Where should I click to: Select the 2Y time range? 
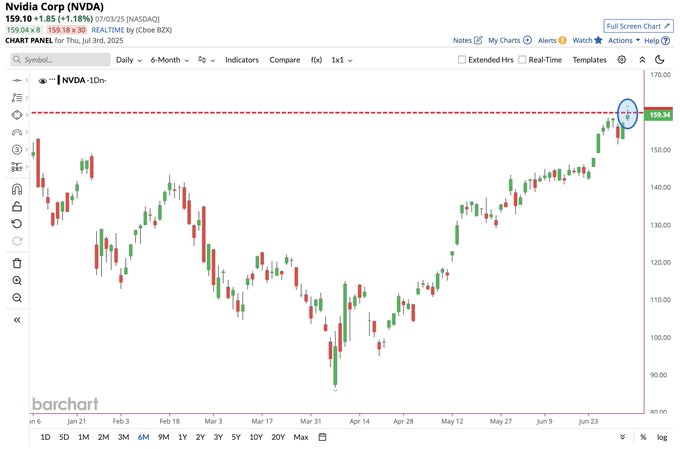(200, 437)
